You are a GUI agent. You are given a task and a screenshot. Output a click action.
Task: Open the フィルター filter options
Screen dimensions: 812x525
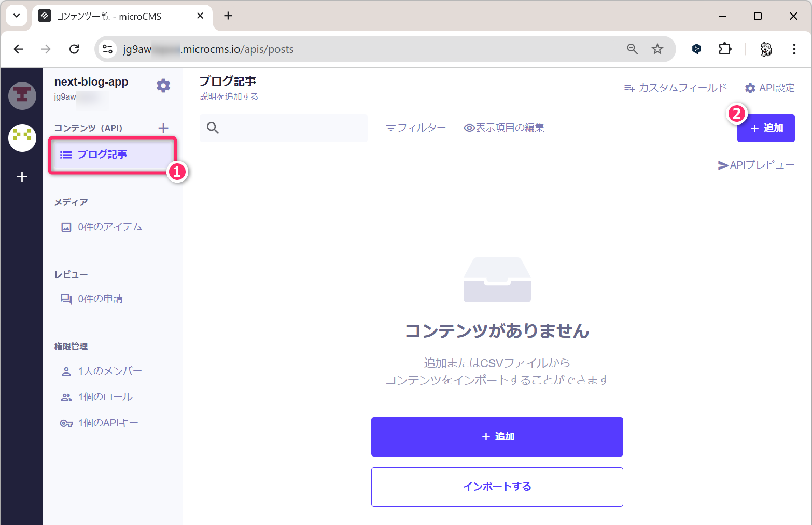(x=416, y=128)
